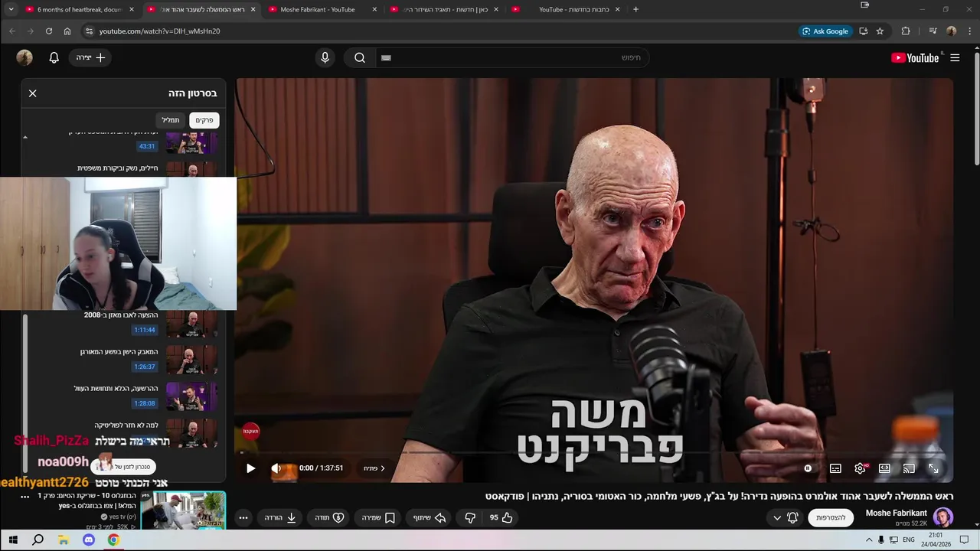Jump to chapter timestamp 1:26:37

click(145, 367)
